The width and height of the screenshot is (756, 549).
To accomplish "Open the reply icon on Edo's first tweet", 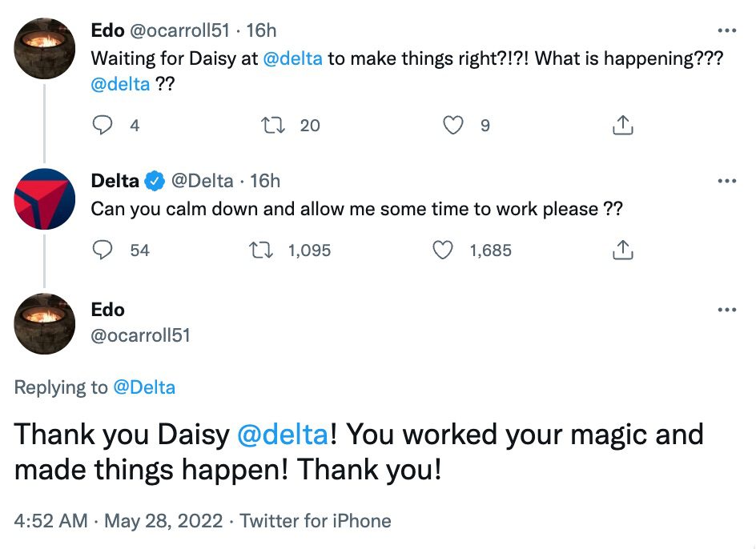I will click(x=103, y=125).
